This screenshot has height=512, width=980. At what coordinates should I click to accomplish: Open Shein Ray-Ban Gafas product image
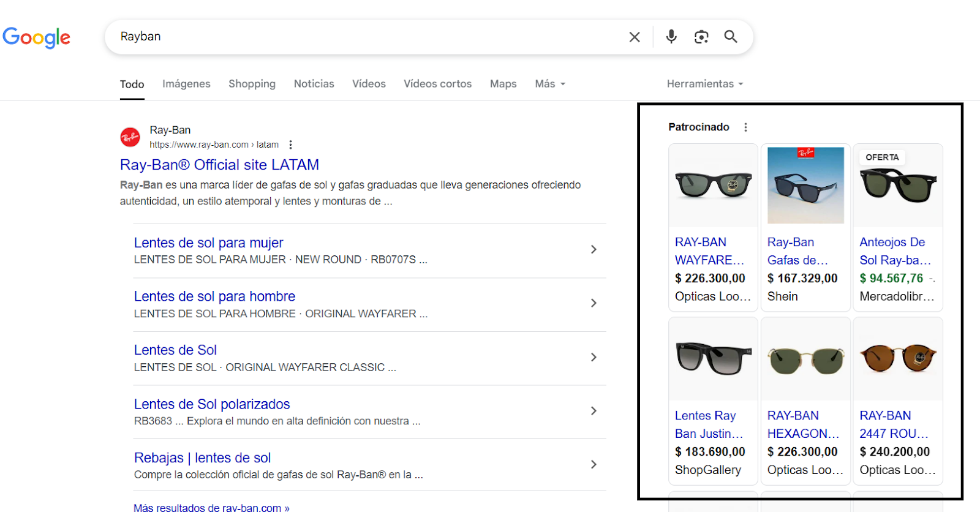tap(805, 186)
